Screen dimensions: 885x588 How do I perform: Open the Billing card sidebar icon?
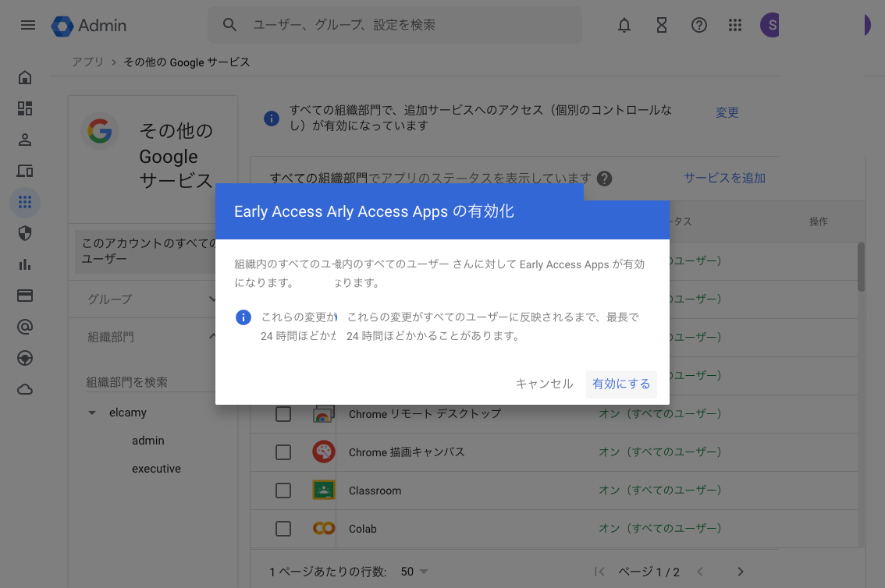(x=25, y=296)
